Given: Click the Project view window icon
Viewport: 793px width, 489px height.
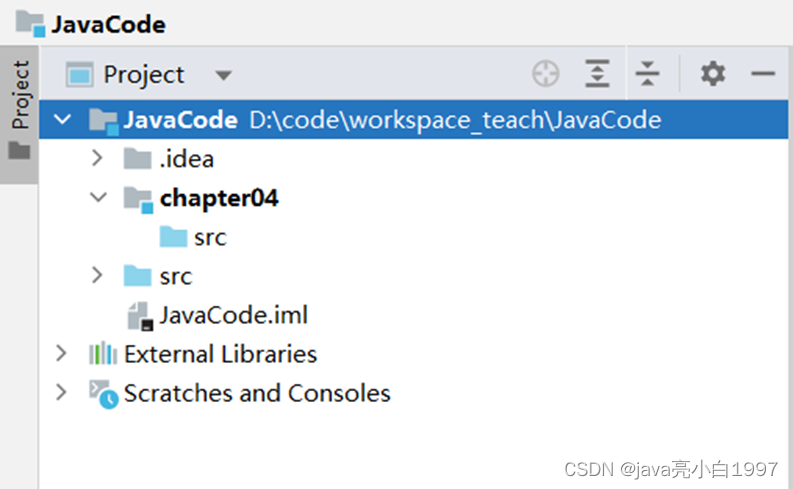Looking at the screenshot, I should (79, 75).
